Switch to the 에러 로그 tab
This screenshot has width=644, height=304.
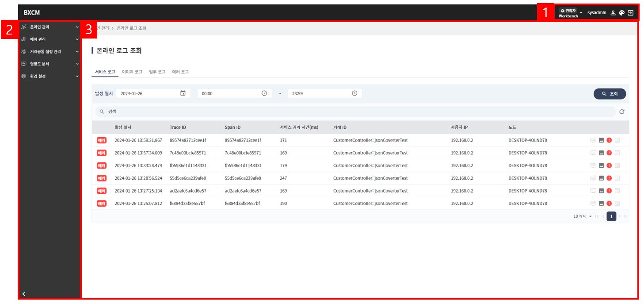tap(180, 72)
